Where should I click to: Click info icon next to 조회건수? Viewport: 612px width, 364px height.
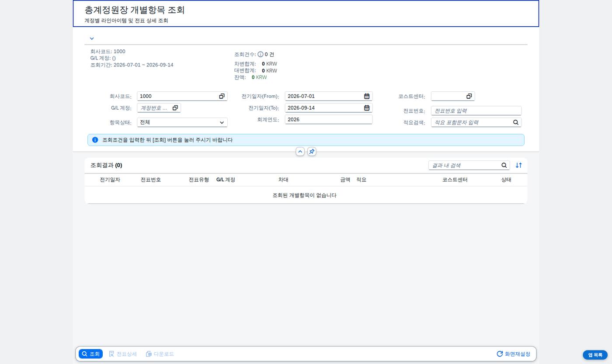[x=261, y=55]
